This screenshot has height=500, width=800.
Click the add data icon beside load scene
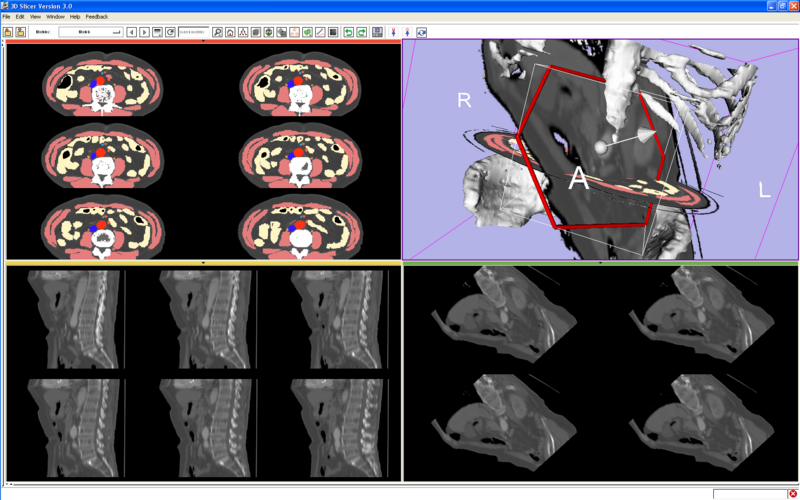tap(20, 32)
